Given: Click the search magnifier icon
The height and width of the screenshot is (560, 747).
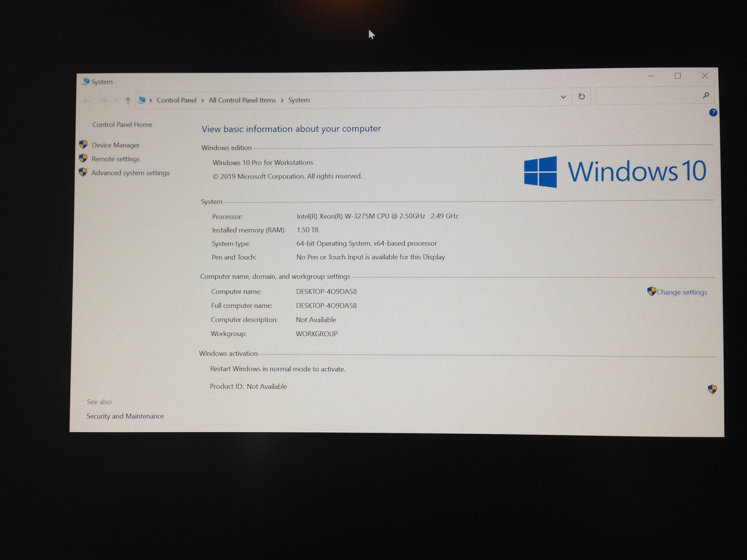Looking at the screenshot, I should (706, 96).
